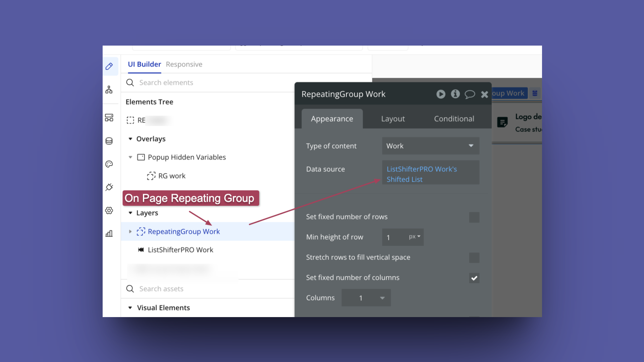Select ListShifterPRO Work in elements tree
This screenshot has width=644, height=362.
click(x=180, y=250)
